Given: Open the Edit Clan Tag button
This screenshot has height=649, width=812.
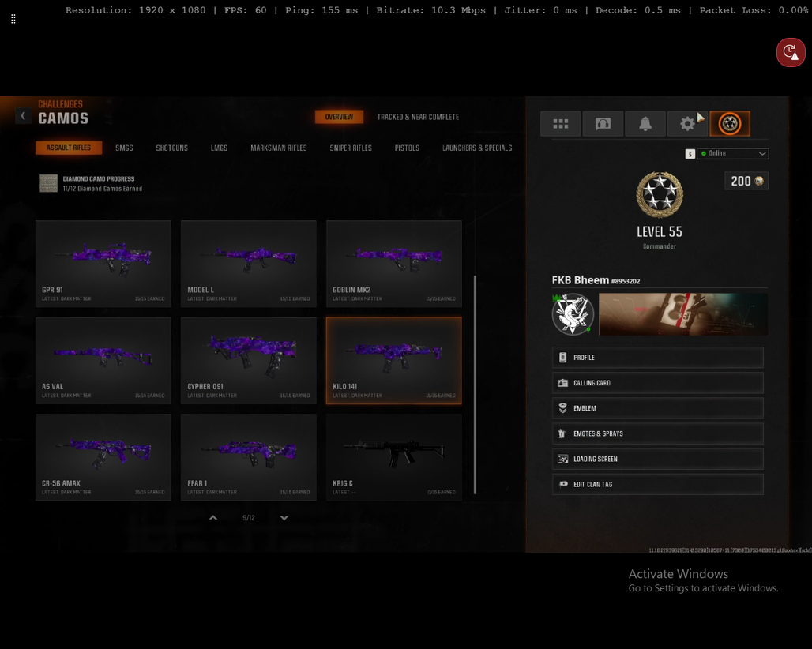Looking at the screenshot, I should coord(658,485).
